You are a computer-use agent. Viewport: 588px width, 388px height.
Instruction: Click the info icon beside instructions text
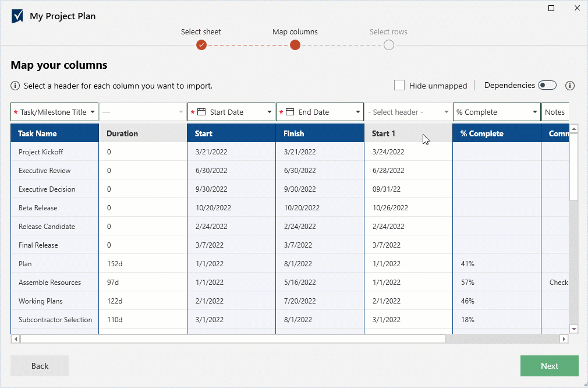click(x=15, y=86)
